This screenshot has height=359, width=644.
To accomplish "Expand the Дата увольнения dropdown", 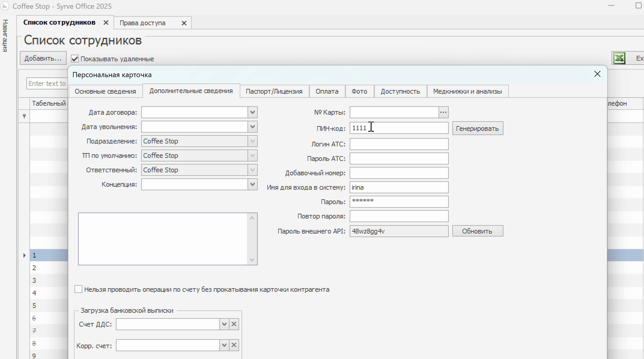I will (x=253, y=127).
